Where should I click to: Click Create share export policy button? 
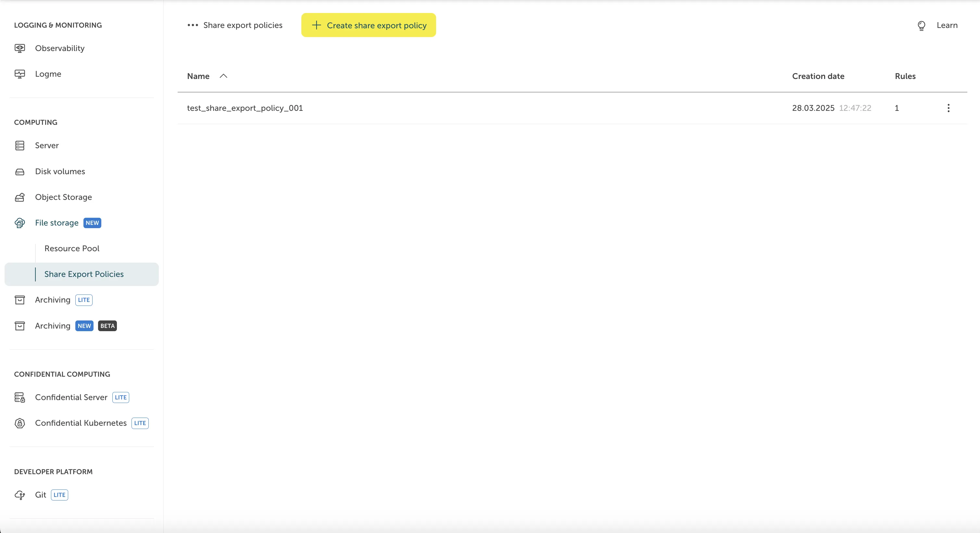368,25
